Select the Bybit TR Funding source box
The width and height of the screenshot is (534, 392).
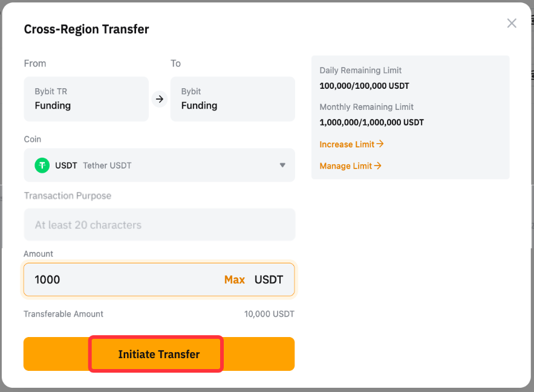click(86, 99)
